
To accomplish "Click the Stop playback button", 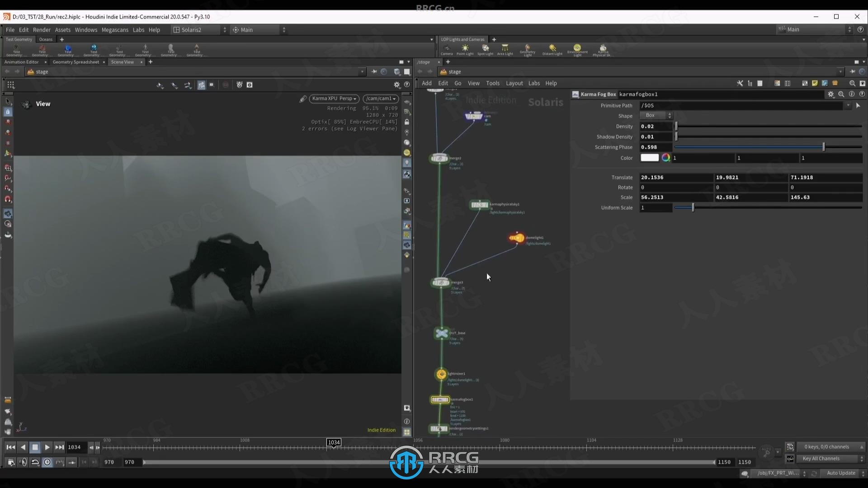I will tap(35, 447).
